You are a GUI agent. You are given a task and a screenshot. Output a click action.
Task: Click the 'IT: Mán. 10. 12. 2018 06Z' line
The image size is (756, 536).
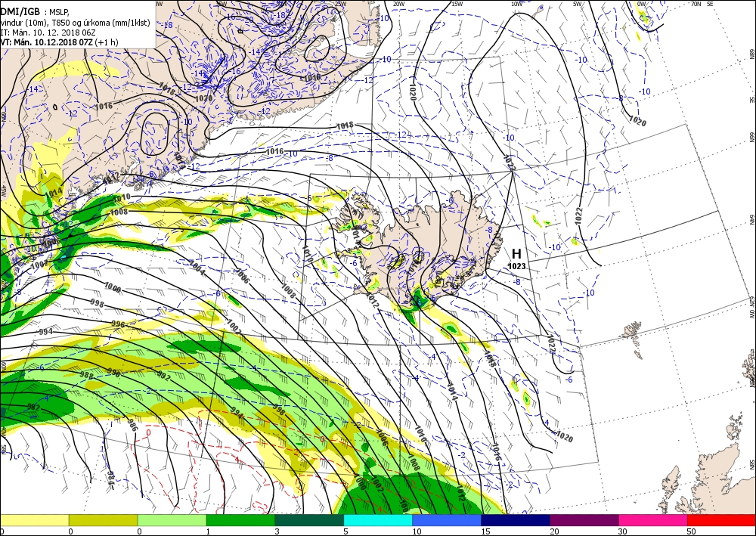(50, 33)
